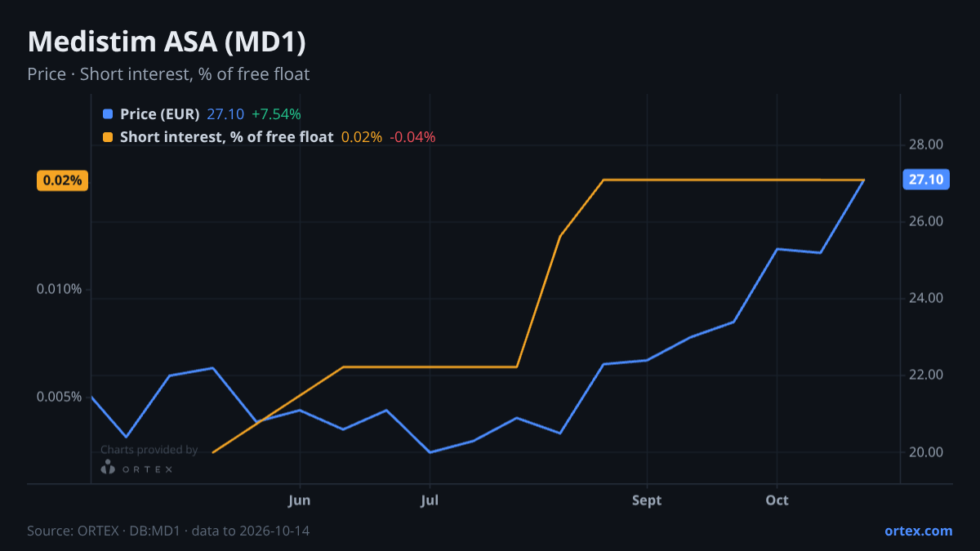Click the +7.54% price change value
The height and width of the screenshot is (551, 980).
[276, 114]
